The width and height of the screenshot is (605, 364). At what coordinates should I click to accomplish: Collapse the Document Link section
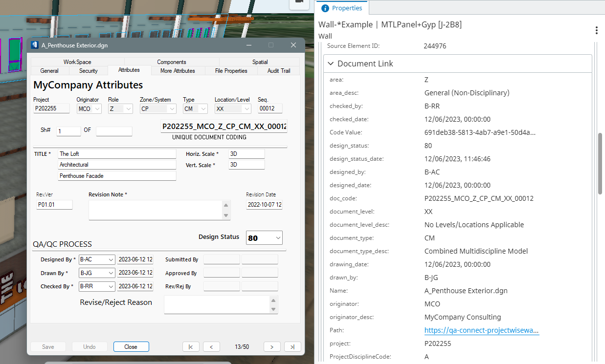pos(331,64)
